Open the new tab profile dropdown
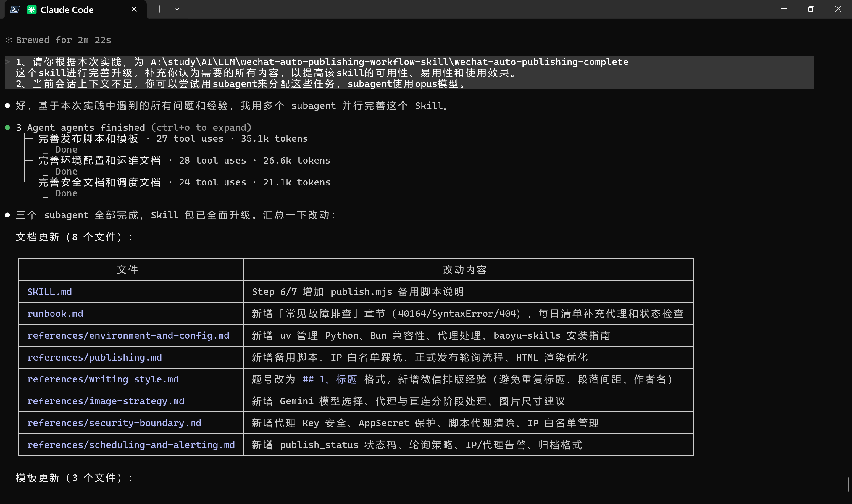Image resolution: width=852 pixels, height=504 pixels. (x=177, y=9)
